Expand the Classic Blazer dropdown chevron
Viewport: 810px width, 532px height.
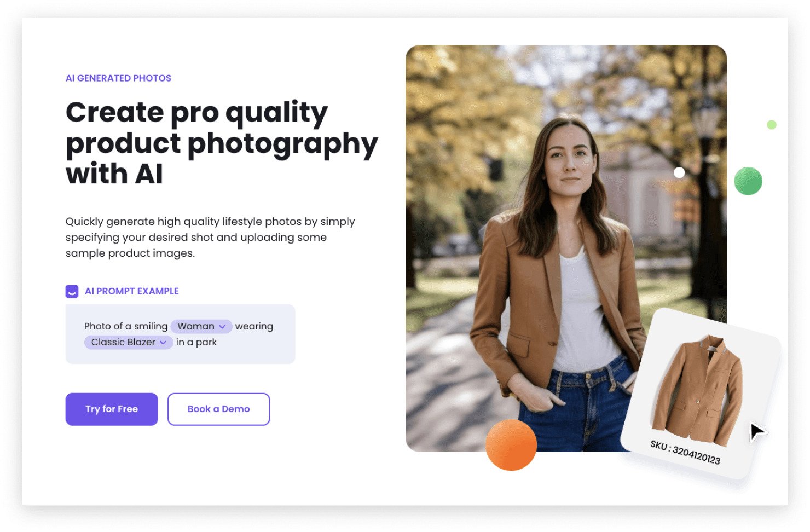[x=163, y=343]
